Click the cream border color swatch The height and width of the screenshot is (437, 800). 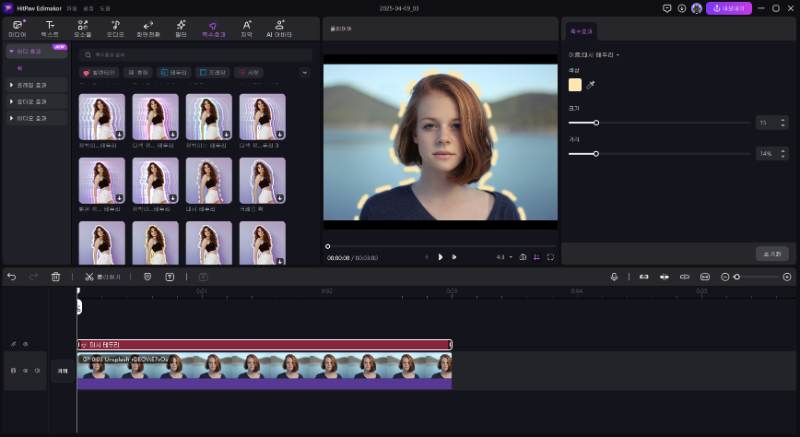click(x=575, y=86)
